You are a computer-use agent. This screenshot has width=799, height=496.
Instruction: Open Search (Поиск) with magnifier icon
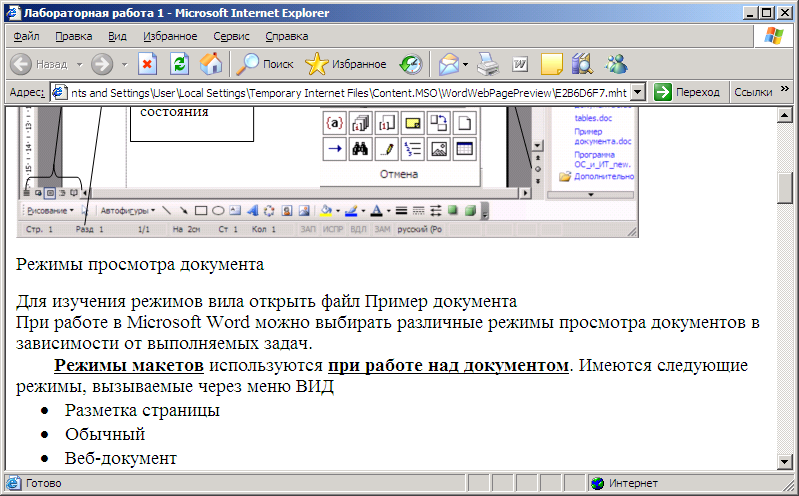coord(265,64)
